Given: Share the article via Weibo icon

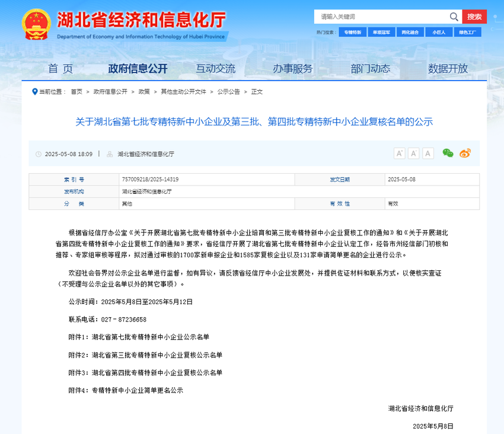Looking at the screenshot, I should pyautogui.click(x=465, y=154).
